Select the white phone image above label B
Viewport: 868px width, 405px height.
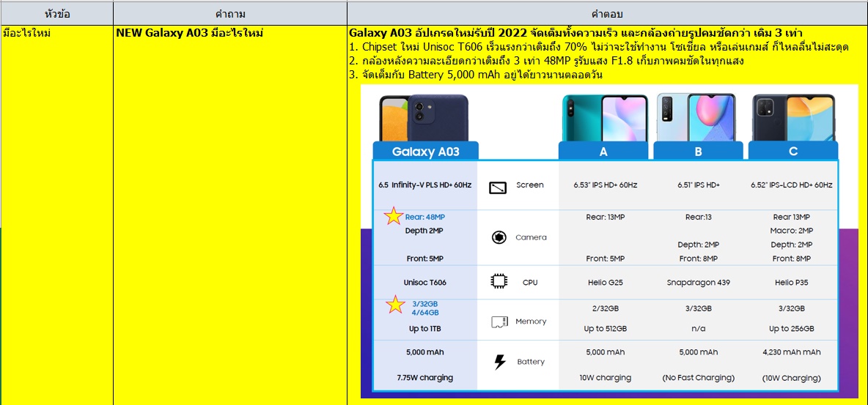697,117
